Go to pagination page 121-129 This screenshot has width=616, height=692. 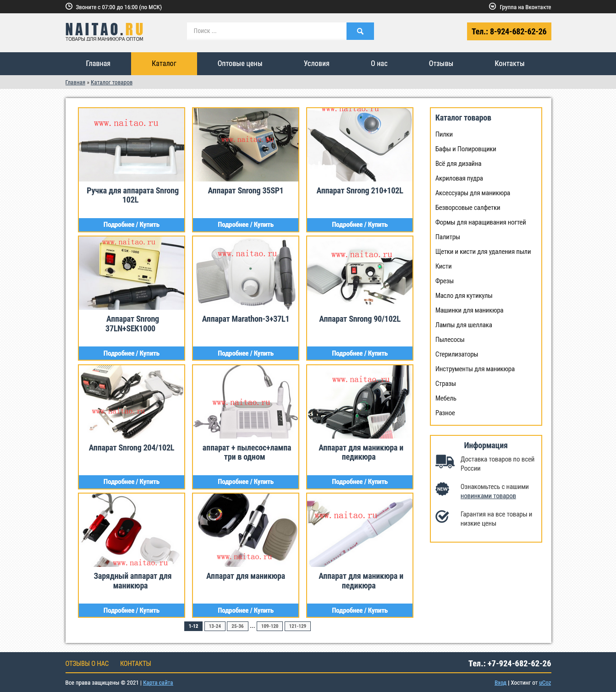point(297,626)
